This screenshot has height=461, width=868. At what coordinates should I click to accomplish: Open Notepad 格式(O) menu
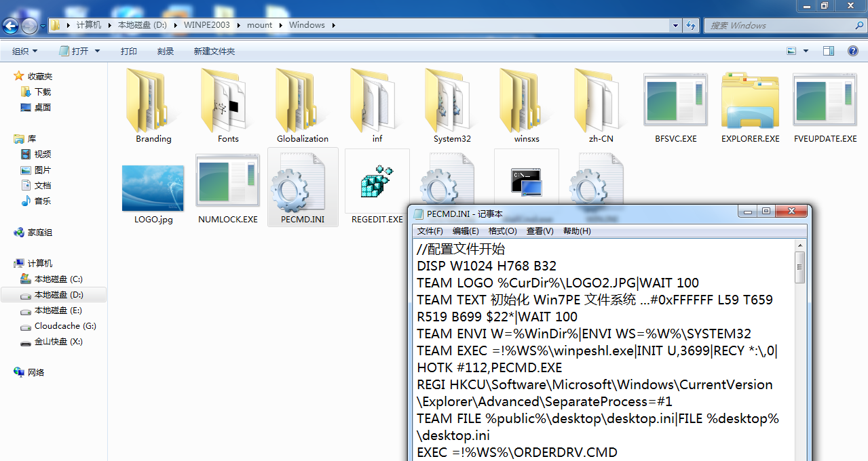(x=502, y=231)
